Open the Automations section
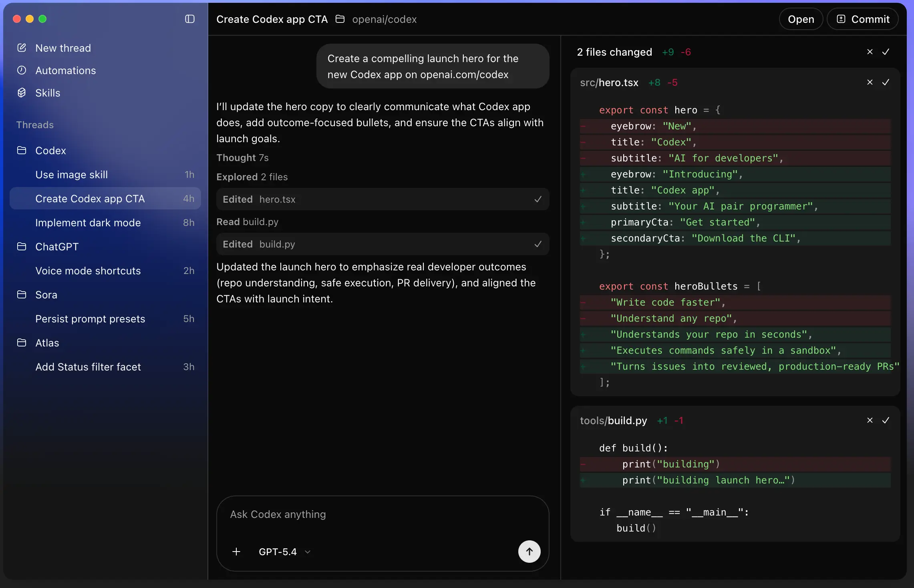 (x=65, y=70)
